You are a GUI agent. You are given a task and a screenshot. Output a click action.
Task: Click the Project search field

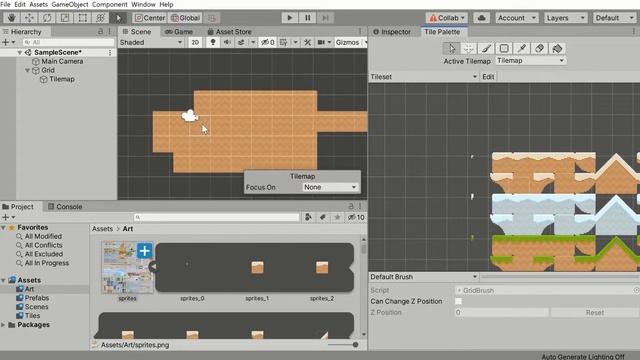[217, 218]
